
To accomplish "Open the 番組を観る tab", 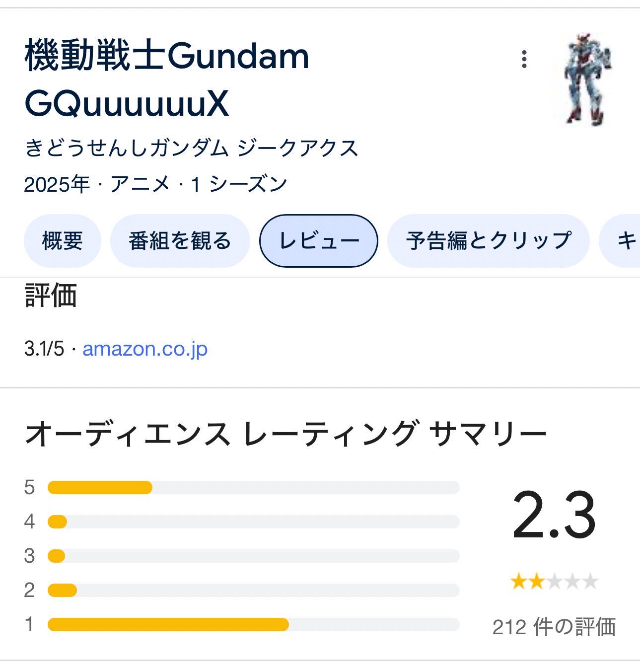I will point(180,241).
